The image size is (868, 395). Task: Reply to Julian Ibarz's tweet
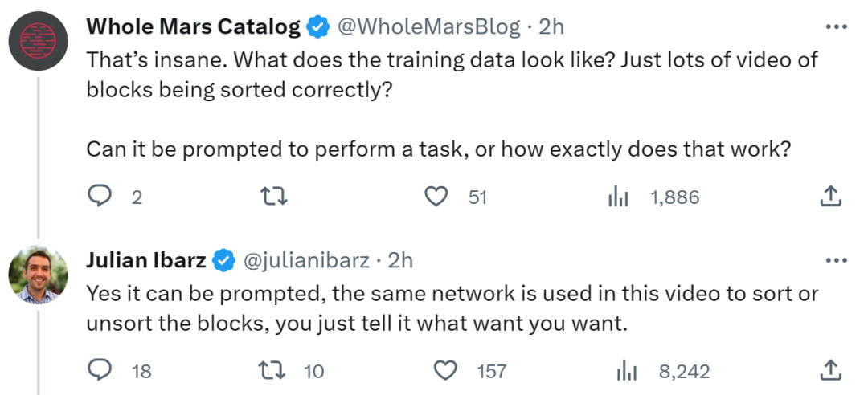pyautogui.click(x=99, y=370)
